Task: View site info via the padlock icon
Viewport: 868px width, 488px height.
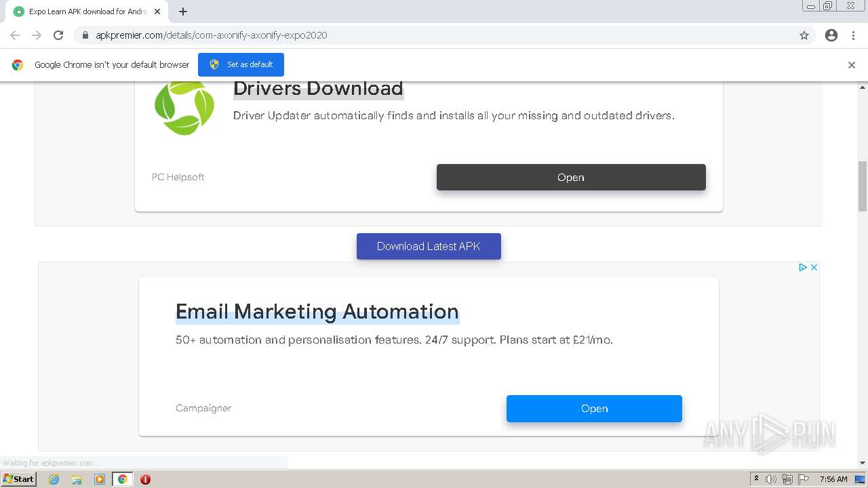Action: point(85,35)
